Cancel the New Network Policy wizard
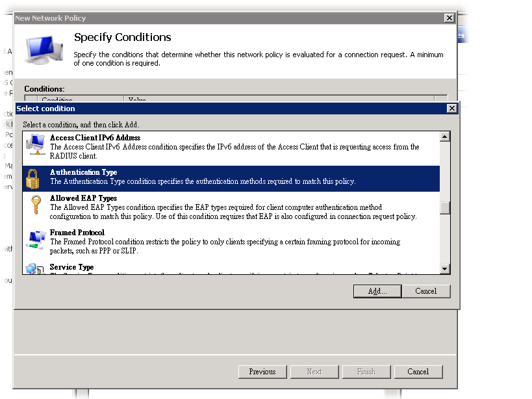Screen dimensions: 532x399 tap(418, 372)
